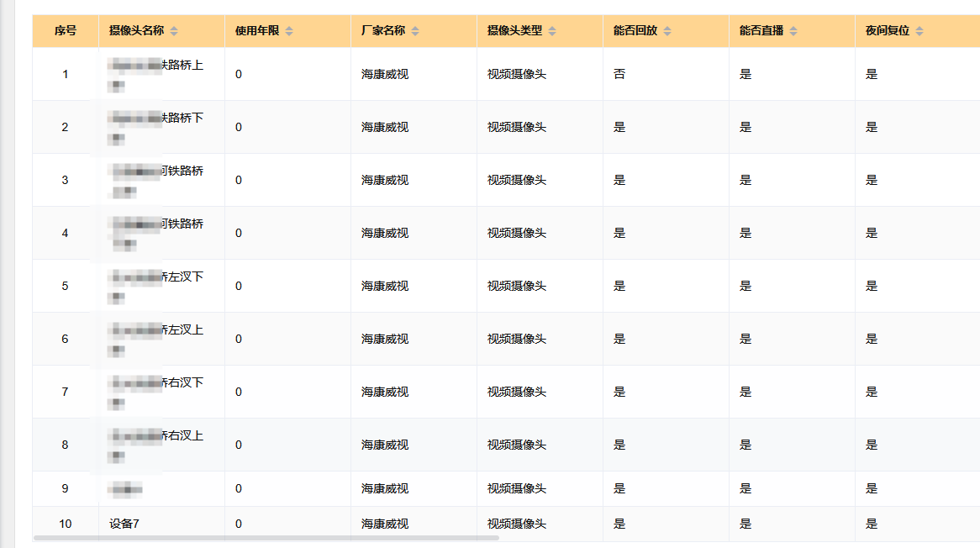Click the 摄像头类型 header text
This screenshot has height=548, width=980.
pyautogui.click(x=514, y=30)
